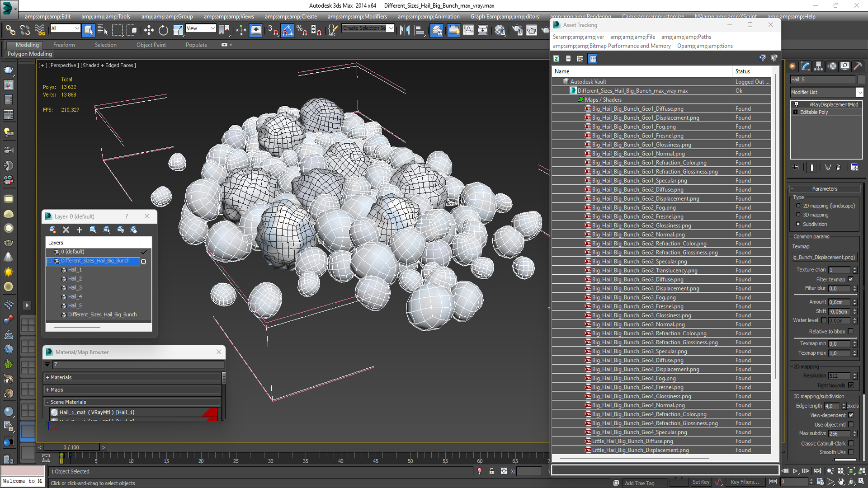The image size is (868, 488).
Task: Select Hail_3 in Layer dialog
Action: pyautogui.click(x=75, y=288)
